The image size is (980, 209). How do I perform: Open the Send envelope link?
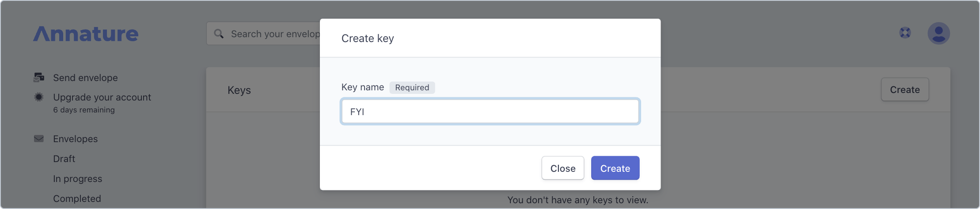tap(85, 77)
